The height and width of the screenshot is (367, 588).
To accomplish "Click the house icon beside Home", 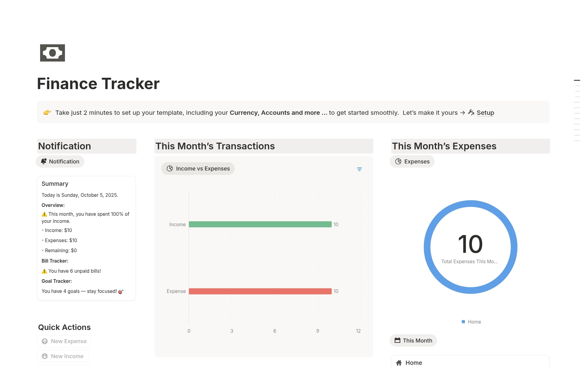I will [399, 363].
